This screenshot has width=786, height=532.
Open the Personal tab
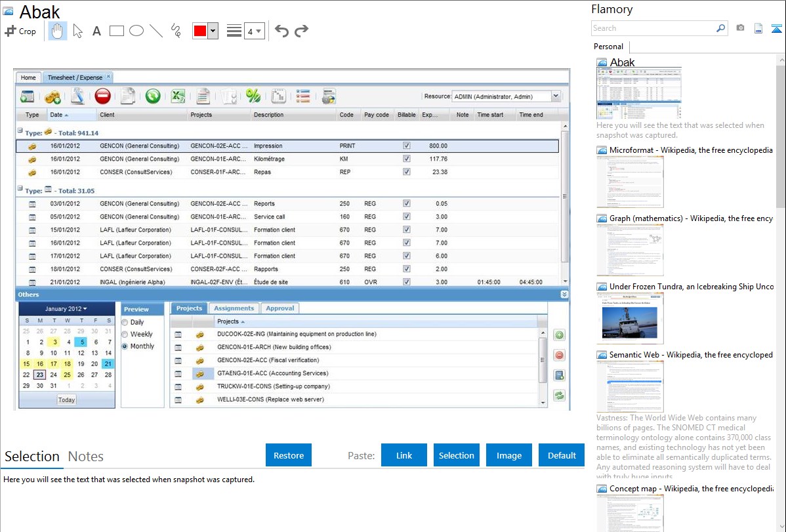(609, 47)
